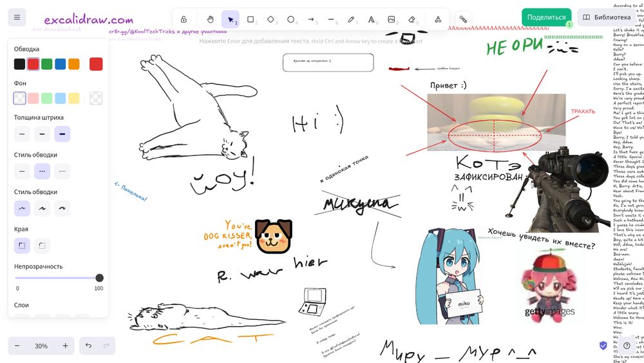Pick the light yellow background swatch

tap(73, 98)
